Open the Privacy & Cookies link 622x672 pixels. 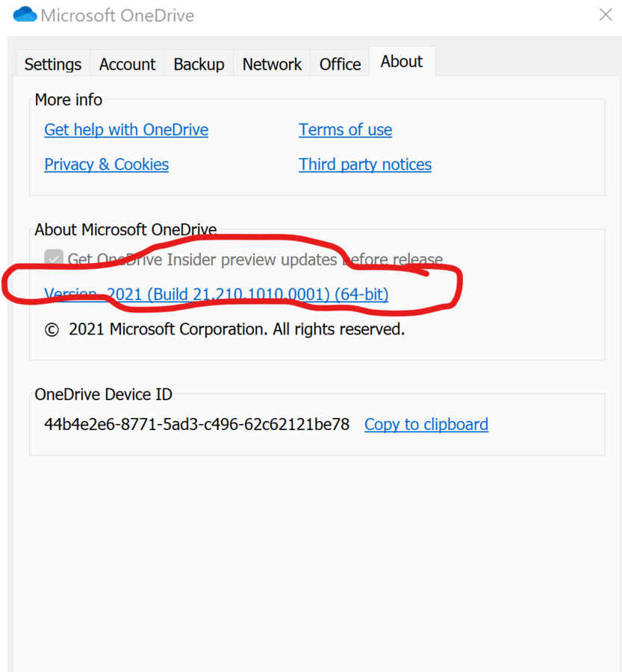coord(106,164)
